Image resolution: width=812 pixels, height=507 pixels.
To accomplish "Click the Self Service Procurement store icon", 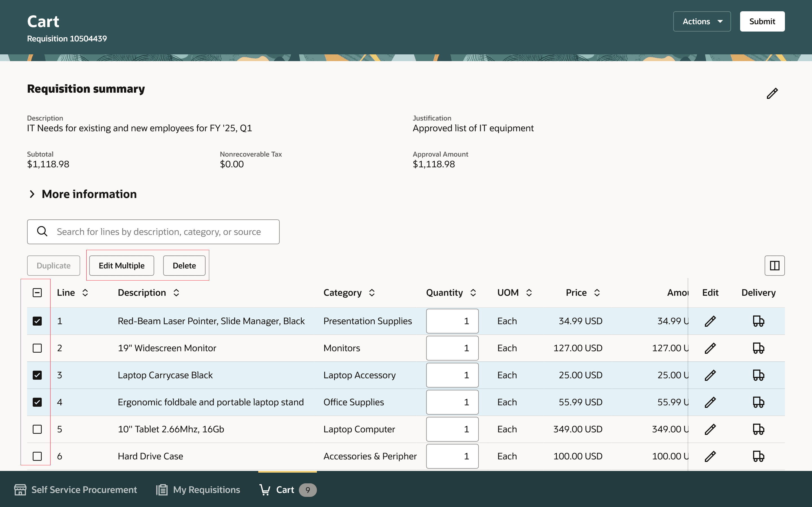I will tap(20, 490).
